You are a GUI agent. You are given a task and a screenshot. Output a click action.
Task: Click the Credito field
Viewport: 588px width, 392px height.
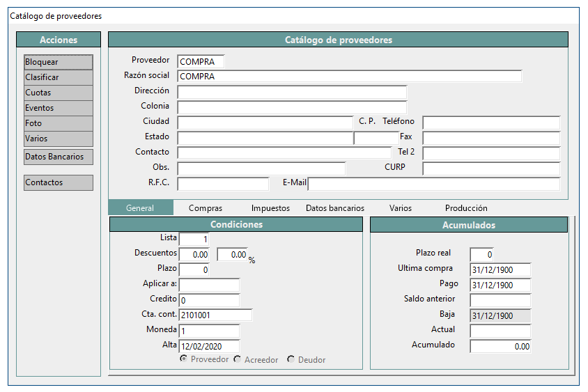pyautogui.click(x=209, y=300)
